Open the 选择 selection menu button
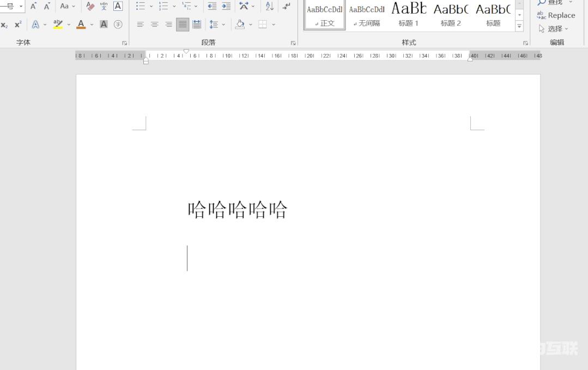The width and height of the screenshot is (588, 370). click(x=554, y=28)
